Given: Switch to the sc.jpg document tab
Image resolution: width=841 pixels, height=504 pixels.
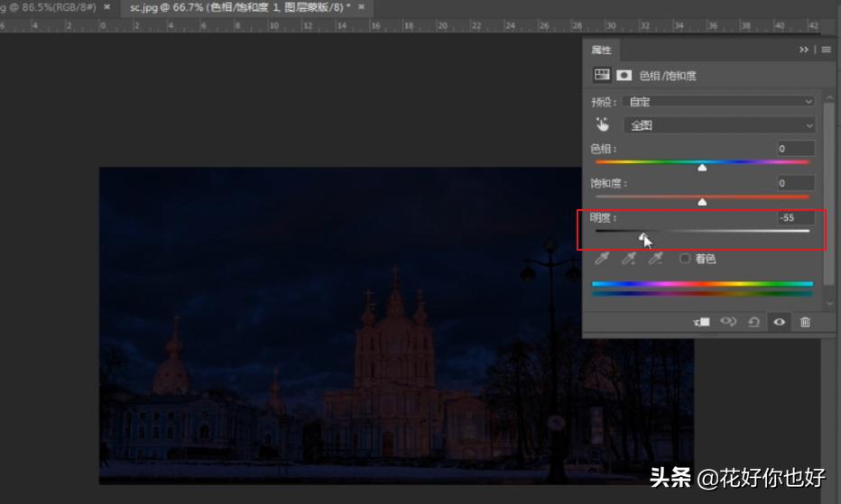Looking at the screenshot, I should 235,6.
